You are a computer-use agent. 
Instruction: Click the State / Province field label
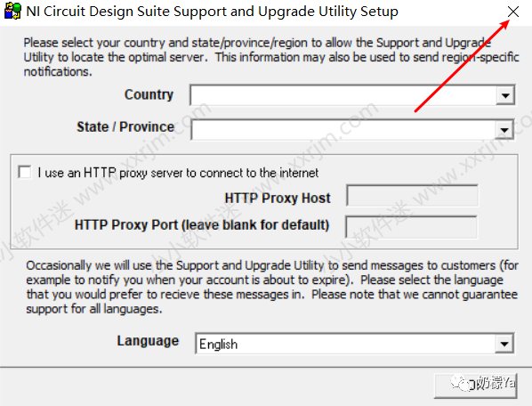[x=125, y=127]
